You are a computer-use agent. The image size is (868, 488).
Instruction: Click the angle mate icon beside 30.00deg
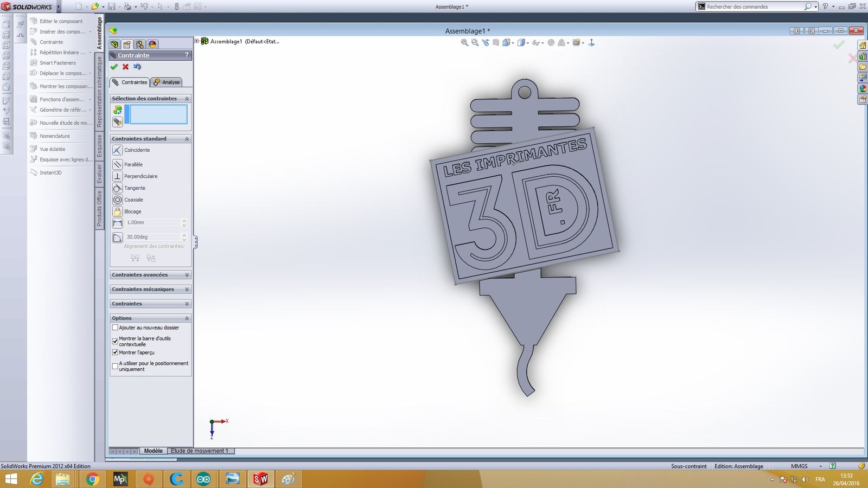coord(117,237)
